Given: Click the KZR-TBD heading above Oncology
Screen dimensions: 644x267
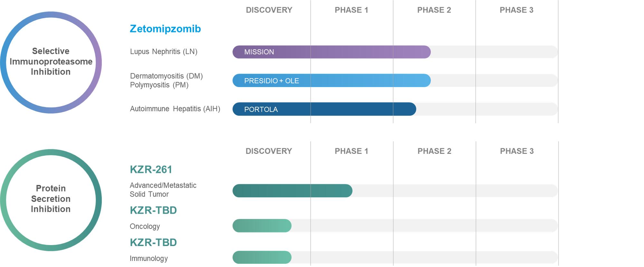Looking at the screenshot, I should (153, 210).
